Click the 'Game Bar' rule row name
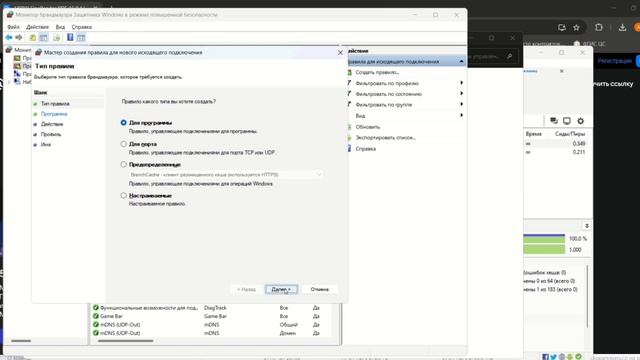 coord(111,316)
